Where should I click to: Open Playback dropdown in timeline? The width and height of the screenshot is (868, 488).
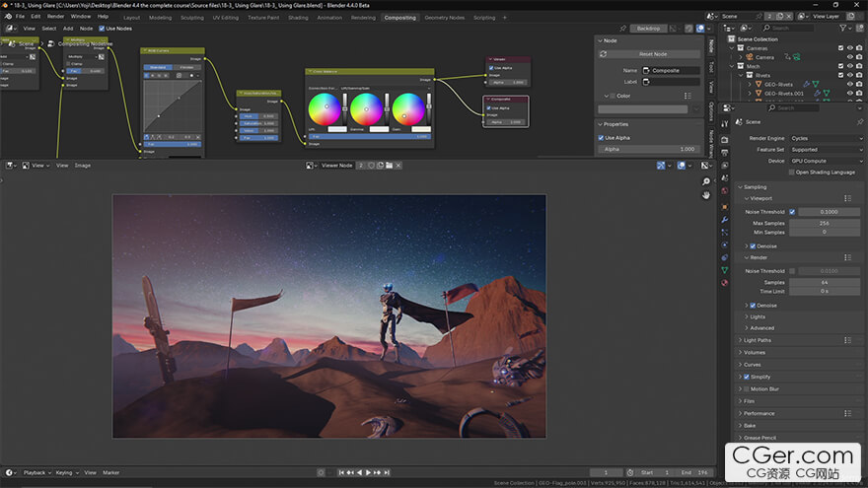[37, 472]
